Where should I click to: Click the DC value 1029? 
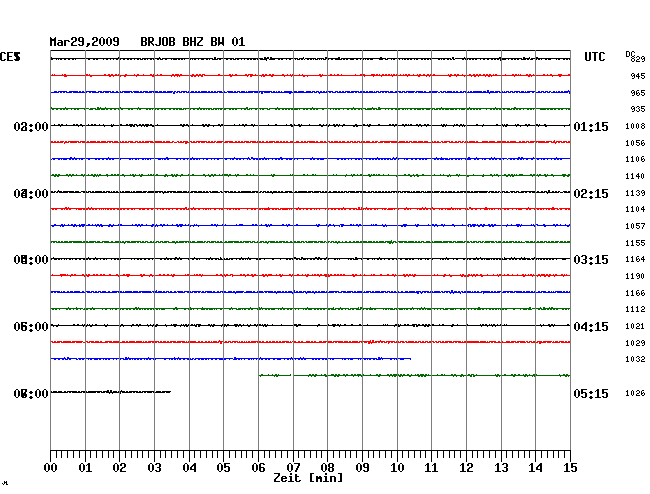pos(635,343)
